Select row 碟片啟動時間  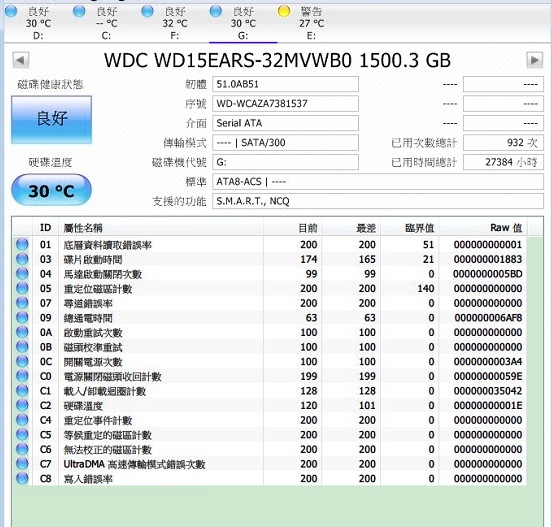click(x=269, y=259)
